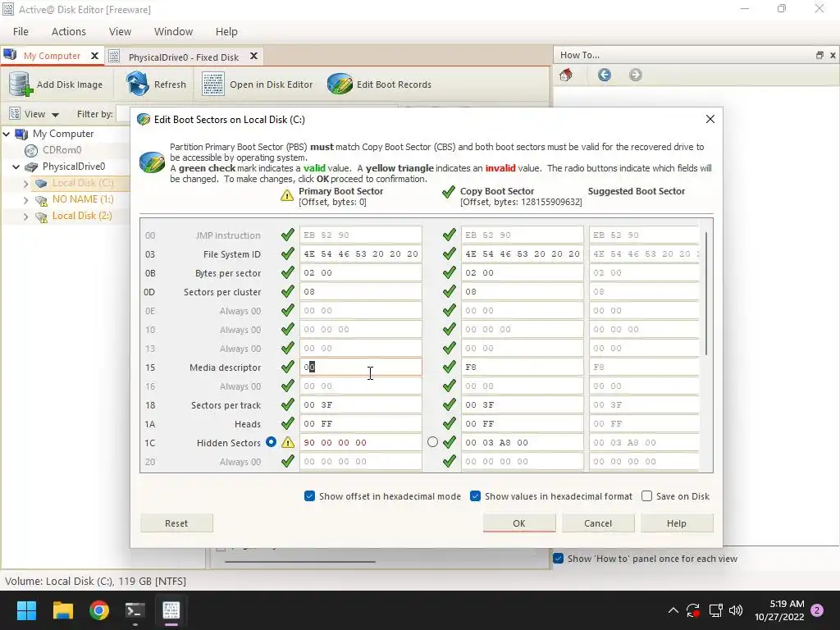Open Terminal from taskbar
The height and width of the screenshot is (630, 840).
pyautogui.click(x=135, y=610)
